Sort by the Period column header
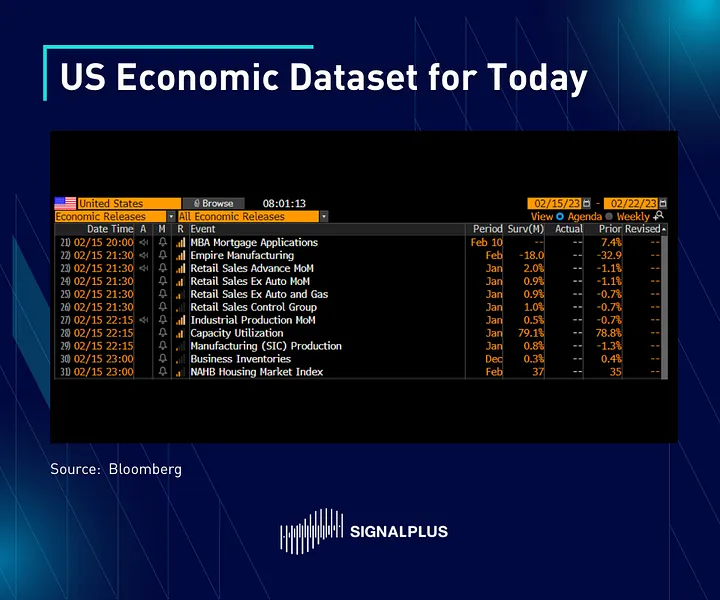 click(488, 229)
